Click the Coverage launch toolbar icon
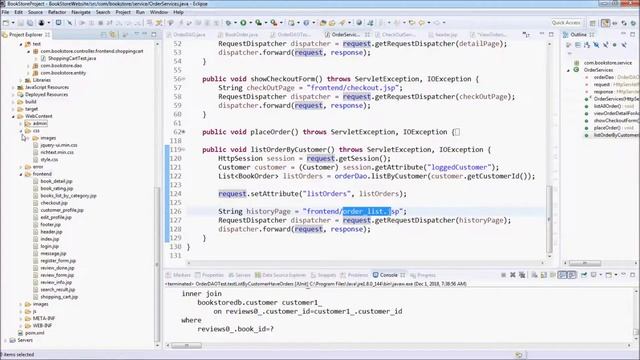Image resolution: width=640 pixels, height=360 pixels. (x=258, y=23)
